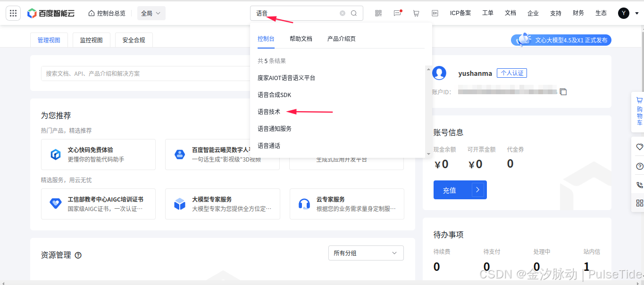This screenshot has height=285, width=644.
Task: Select the 监控视图 tab
Action: pos(92,40)
